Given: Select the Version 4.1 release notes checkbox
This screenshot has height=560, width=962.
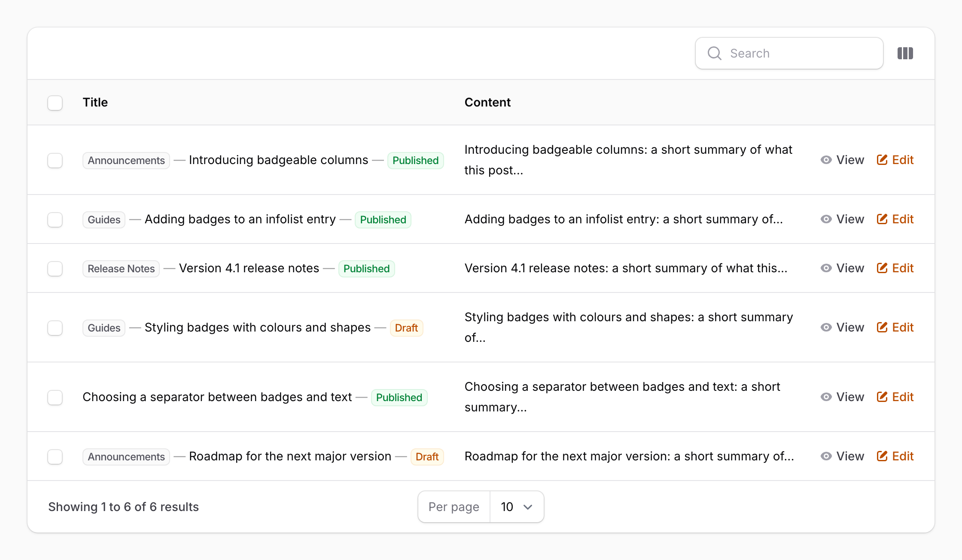Looking at the screenshot, I should [x=55, y=268].
